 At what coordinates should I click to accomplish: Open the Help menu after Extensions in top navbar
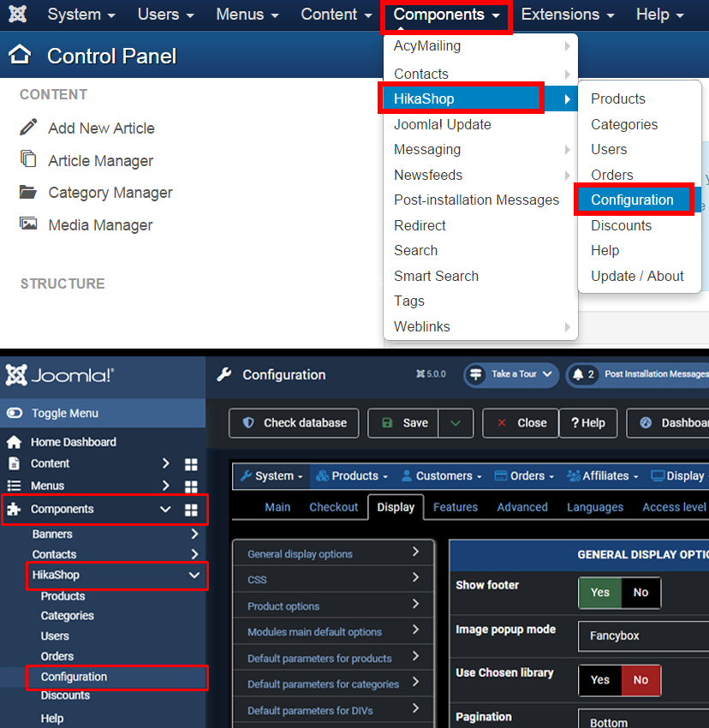pos(660,15)
